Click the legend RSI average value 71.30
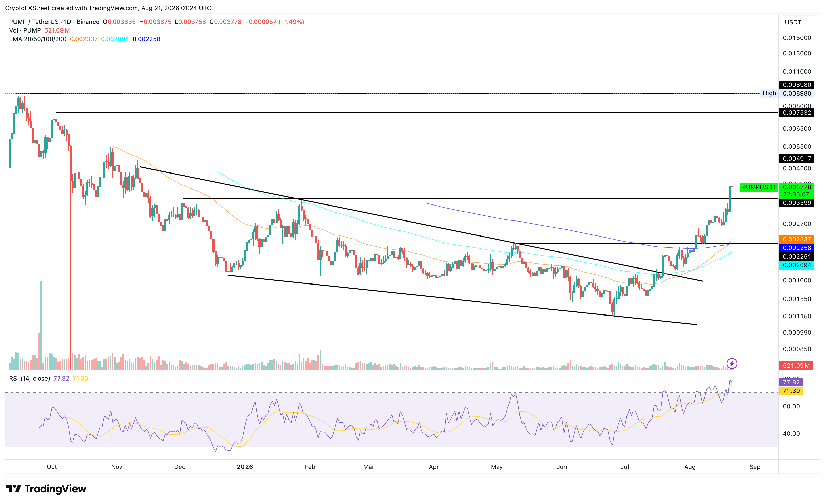Viewport: 826px width, 504px height. [81, 378]
